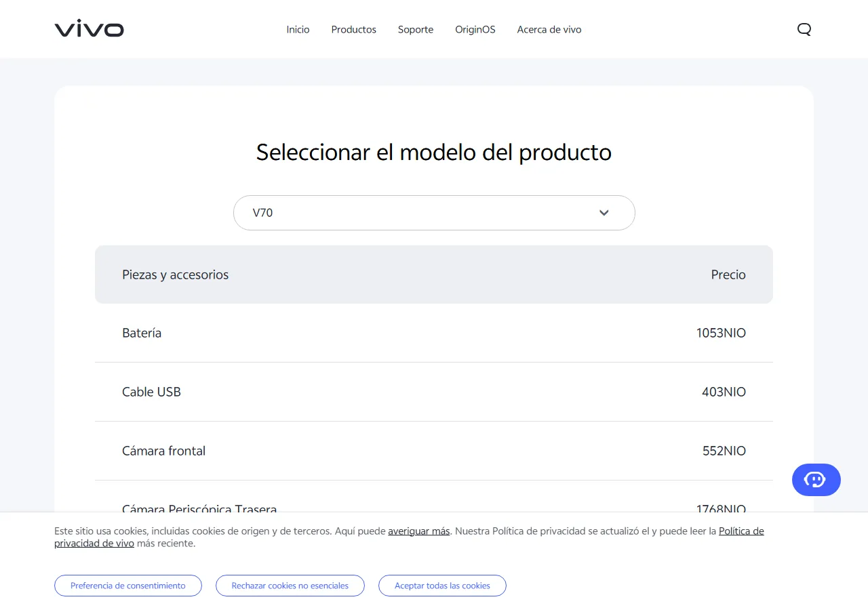Accept all cookies with Aceptar button
Viewport: 868px width, 610px height.
click(x=442, y=586)
